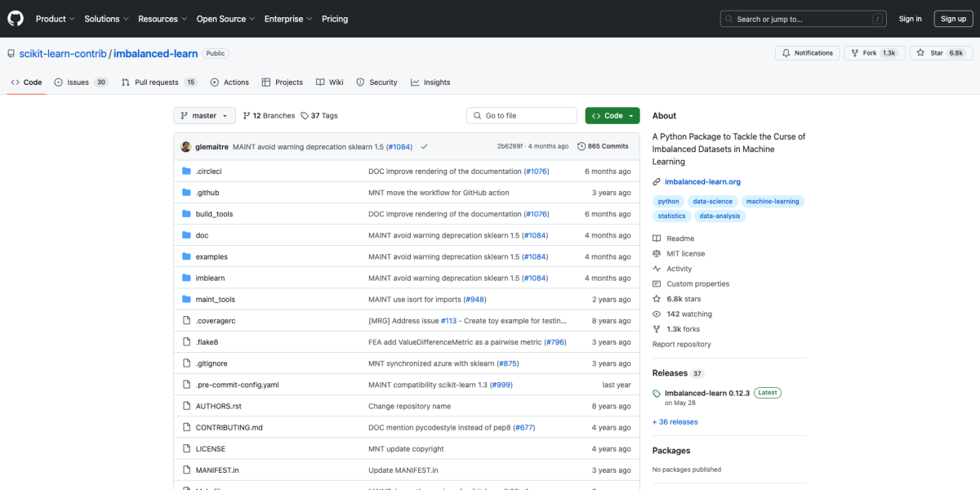The width and height of the screenshot is (980, 490).
Task: Visit the imbalanced-learn.org link
Action: coord(702,181)
